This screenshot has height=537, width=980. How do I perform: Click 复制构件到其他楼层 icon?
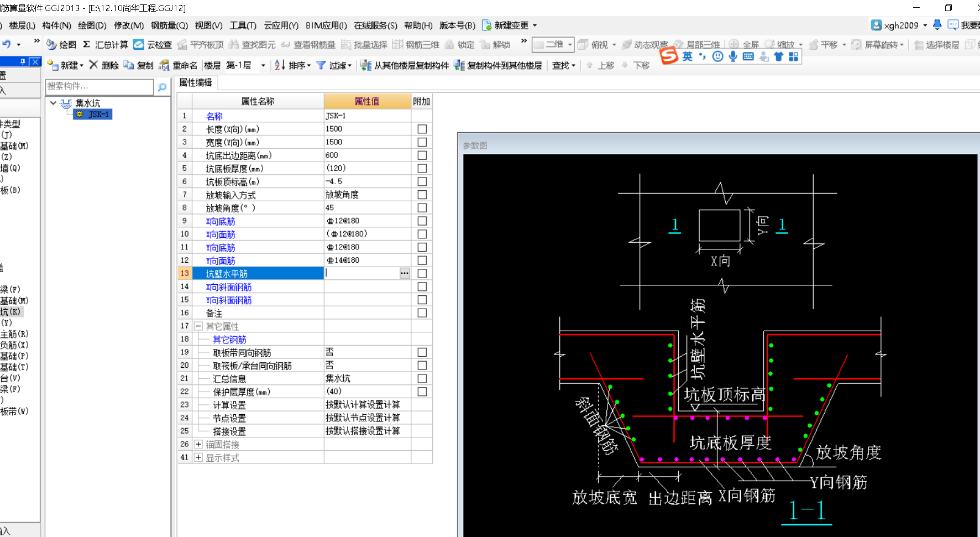click(x=459, y=65)
